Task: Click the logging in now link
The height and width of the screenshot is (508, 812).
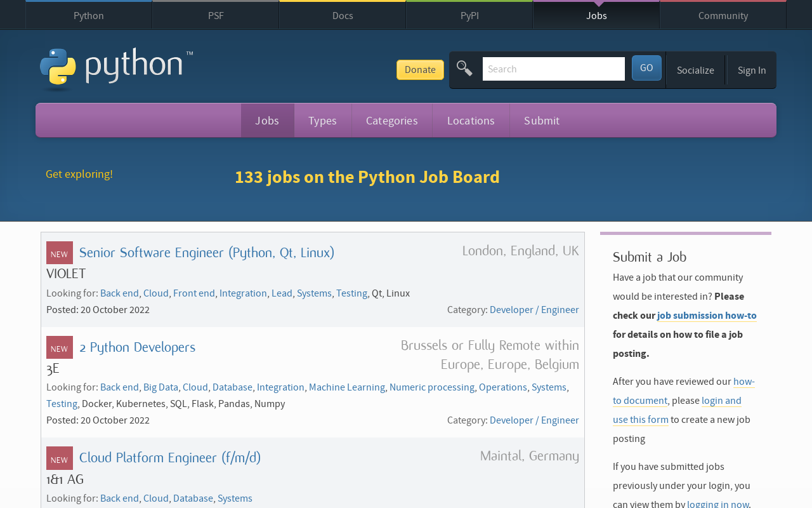Action: tap(718, 504)
